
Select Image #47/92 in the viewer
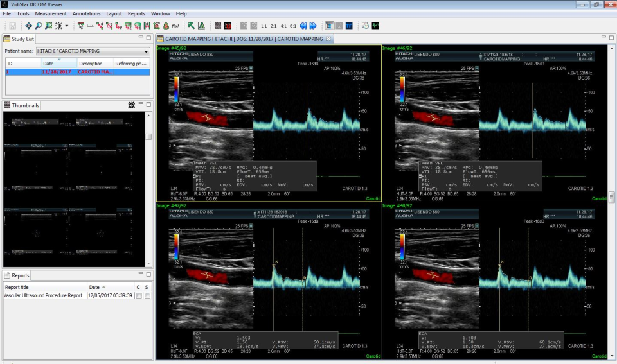coord(269,281)
